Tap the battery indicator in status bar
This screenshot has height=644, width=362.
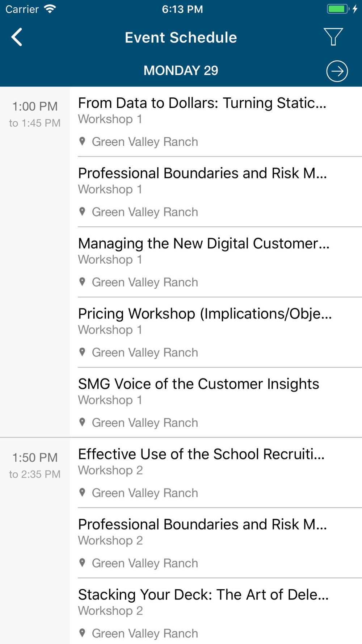point(337,9)
